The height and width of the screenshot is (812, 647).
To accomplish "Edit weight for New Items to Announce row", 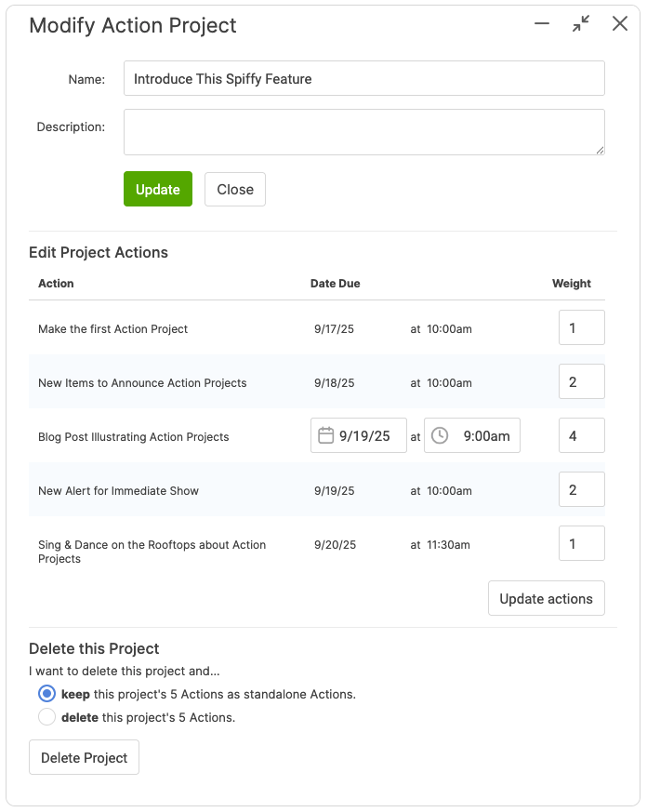I will coord(581,382).
